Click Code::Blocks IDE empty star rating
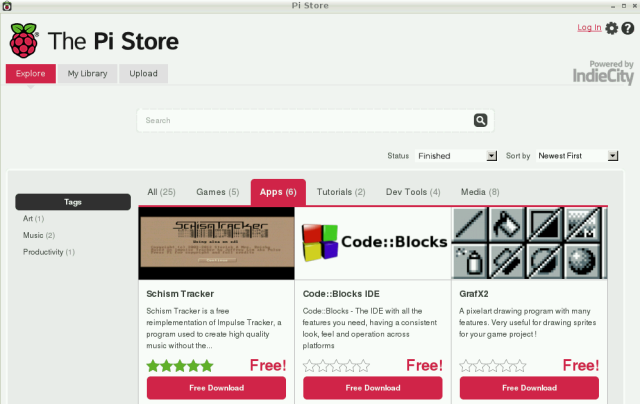This screenshot has height=404, width=640. [x=336, y=366]
